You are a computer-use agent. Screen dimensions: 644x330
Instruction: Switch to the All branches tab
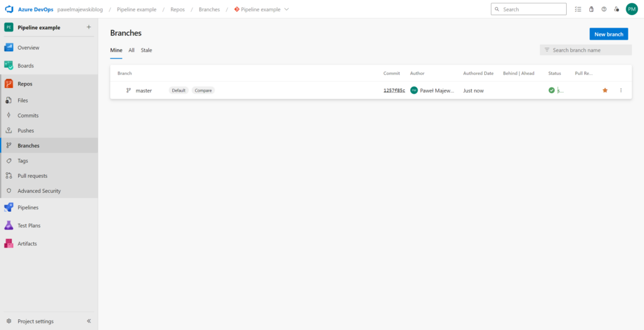pos(131,50)
